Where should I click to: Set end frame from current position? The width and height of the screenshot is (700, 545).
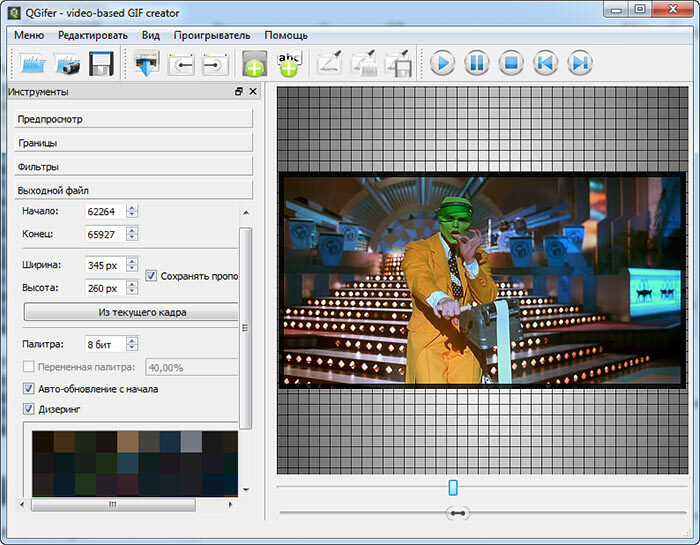[216, 64]
